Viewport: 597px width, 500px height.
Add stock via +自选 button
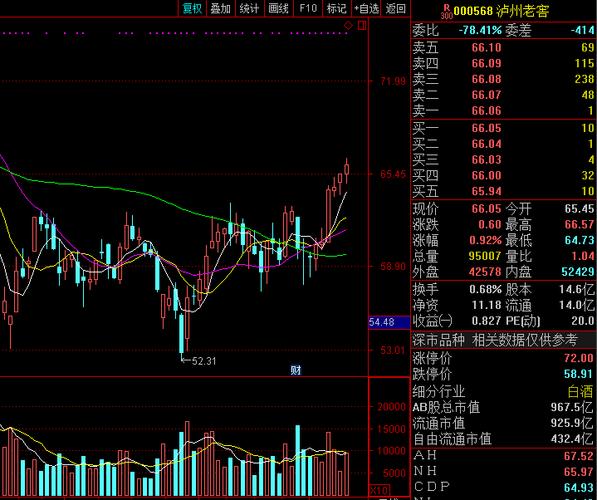point(366,8)
